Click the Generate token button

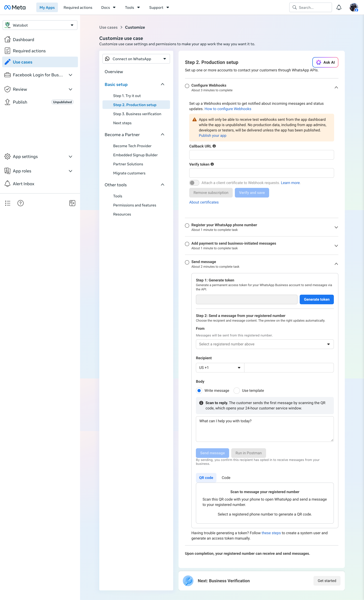[316, 299]
